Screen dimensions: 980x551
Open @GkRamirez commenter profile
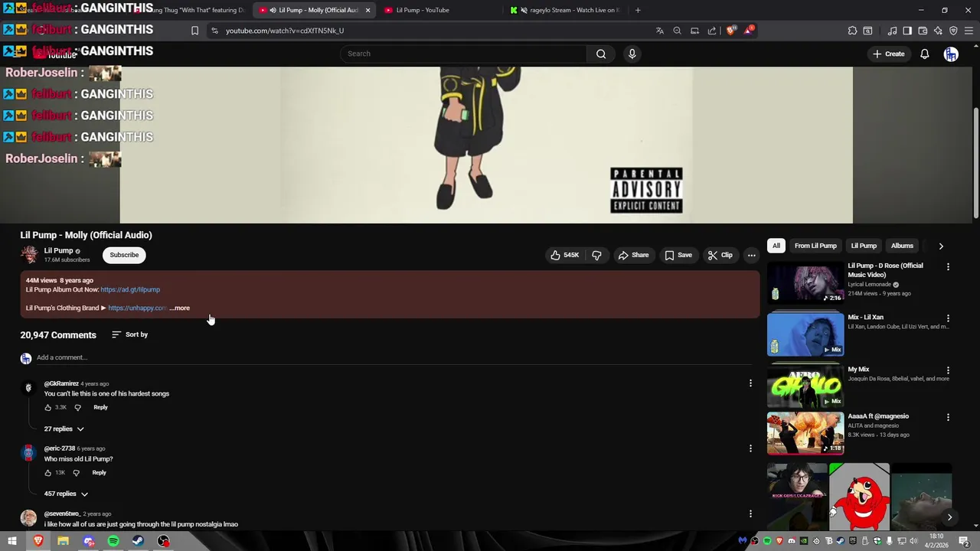click(61, 383)
